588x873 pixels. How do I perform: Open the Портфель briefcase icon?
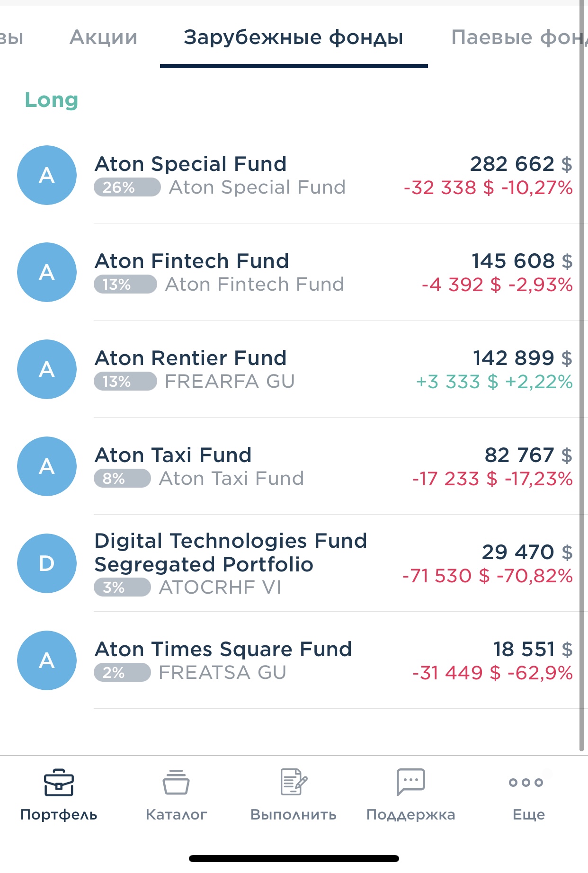click(59, 782)
